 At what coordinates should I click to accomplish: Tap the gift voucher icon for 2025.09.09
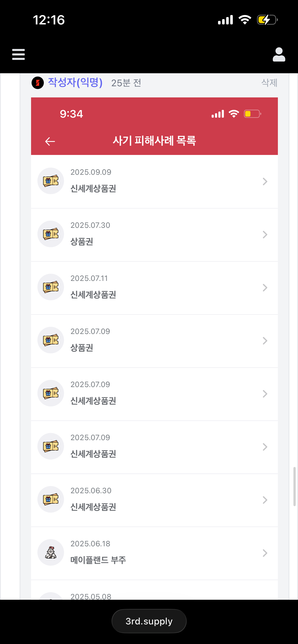(x=51, y=181)
